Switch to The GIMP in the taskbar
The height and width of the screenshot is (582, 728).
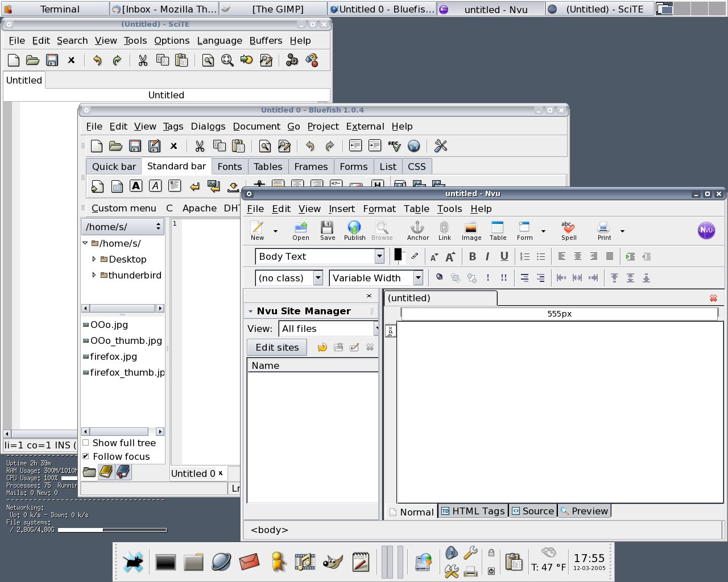click(273, 9)
